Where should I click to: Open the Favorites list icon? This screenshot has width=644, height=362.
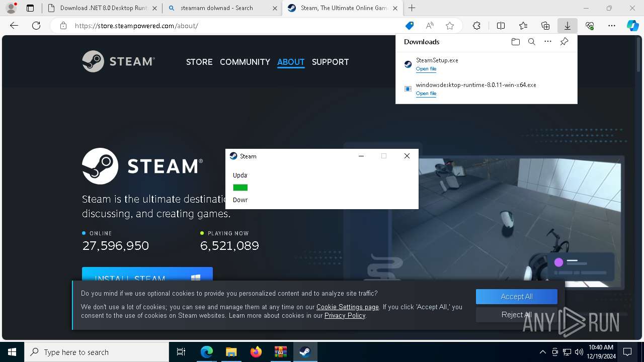coord(523,26)
